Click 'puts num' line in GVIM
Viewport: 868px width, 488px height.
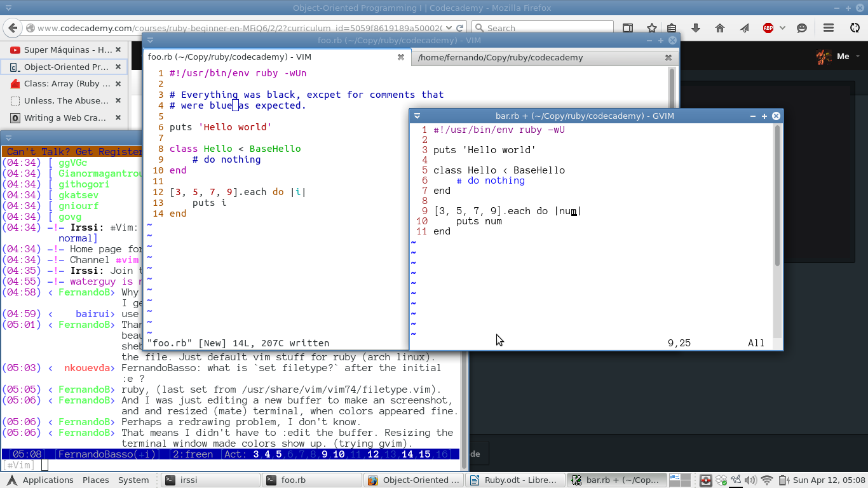[x=479, y=221]
